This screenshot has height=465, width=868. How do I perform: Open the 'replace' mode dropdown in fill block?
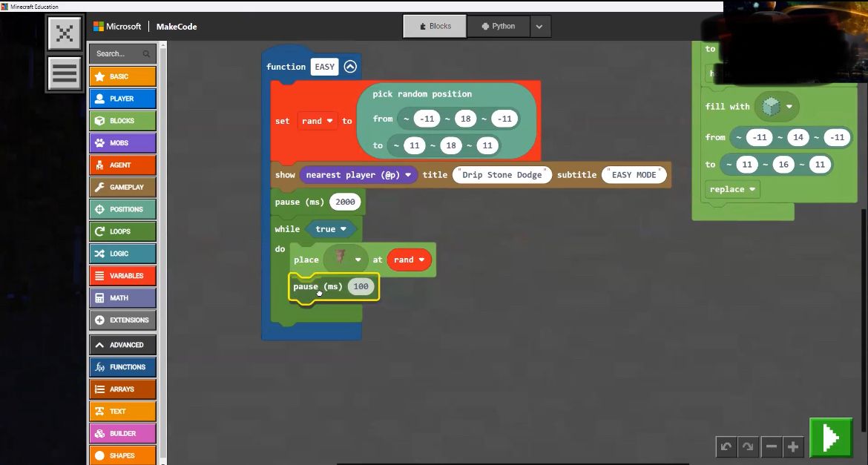pyautogui.click(x=731, y=189)
